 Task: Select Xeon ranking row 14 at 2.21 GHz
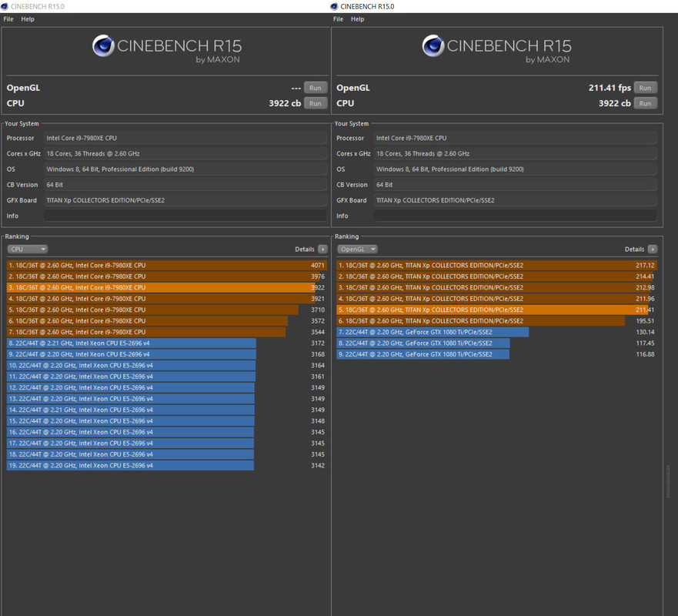(x=167, y=410)
